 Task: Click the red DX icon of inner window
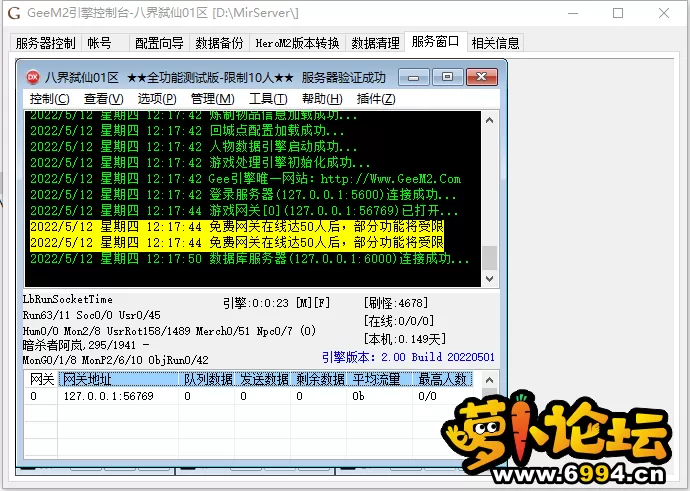coord(33,77)
